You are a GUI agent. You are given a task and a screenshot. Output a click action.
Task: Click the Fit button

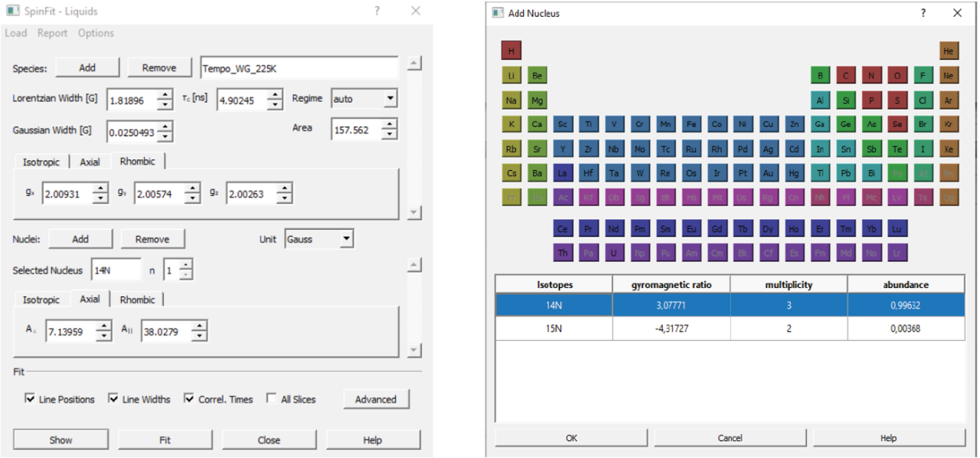165,440
